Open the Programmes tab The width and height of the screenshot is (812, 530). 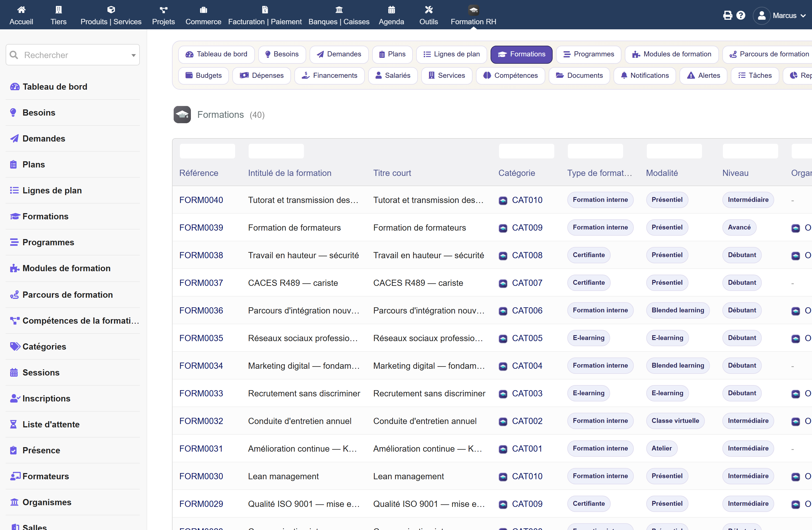pyautogui.click(x=588, y=54)
